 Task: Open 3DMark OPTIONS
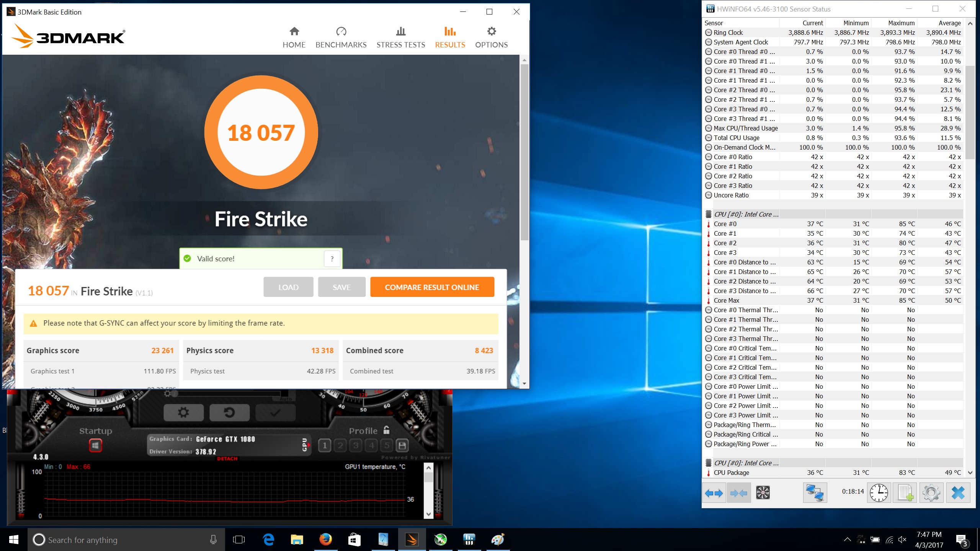(x=491, y=37)
